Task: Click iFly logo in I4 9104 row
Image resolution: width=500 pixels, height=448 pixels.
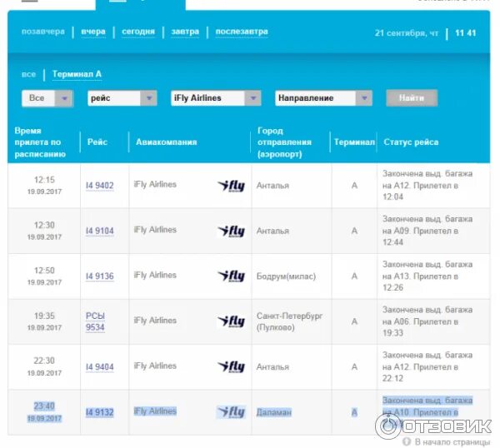Action: pyautogui.click(x=231, y=231)
